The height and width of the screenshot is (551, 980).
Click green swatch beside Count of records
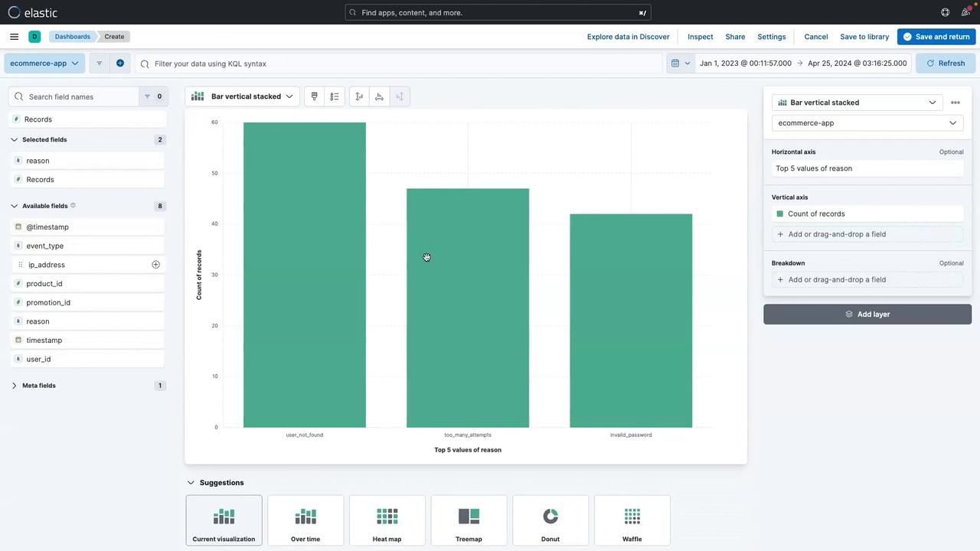[779, 214]
